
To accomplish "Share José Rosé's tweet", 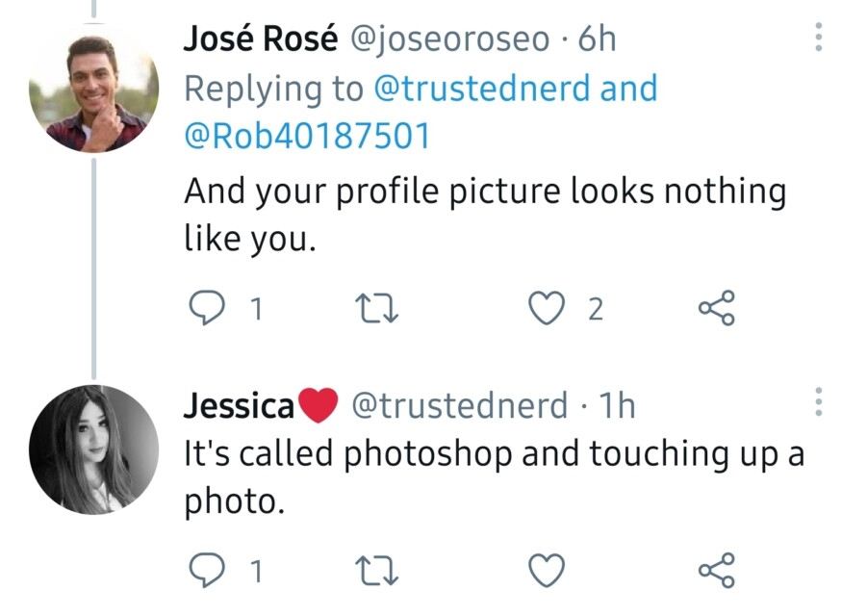I will pos(717,308).
